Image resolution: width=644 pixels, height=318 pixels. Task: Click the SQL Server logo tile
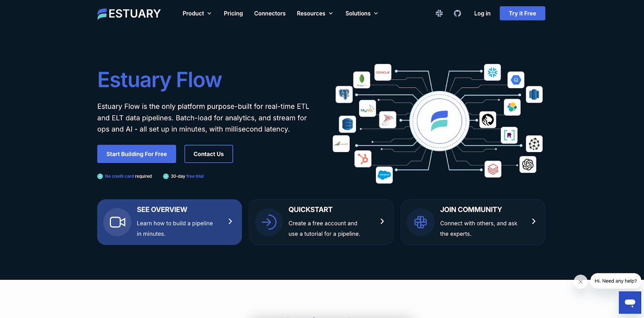(388, 120)
